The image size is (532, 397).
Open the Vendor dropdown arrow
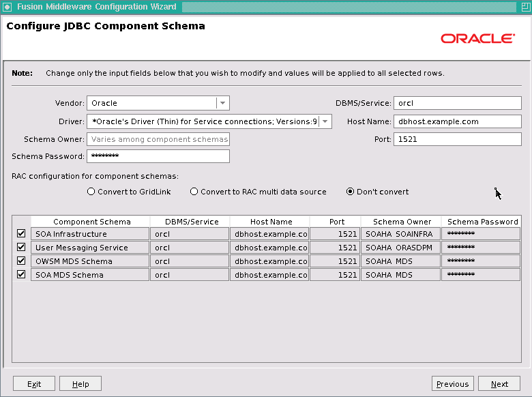[222, 103]
